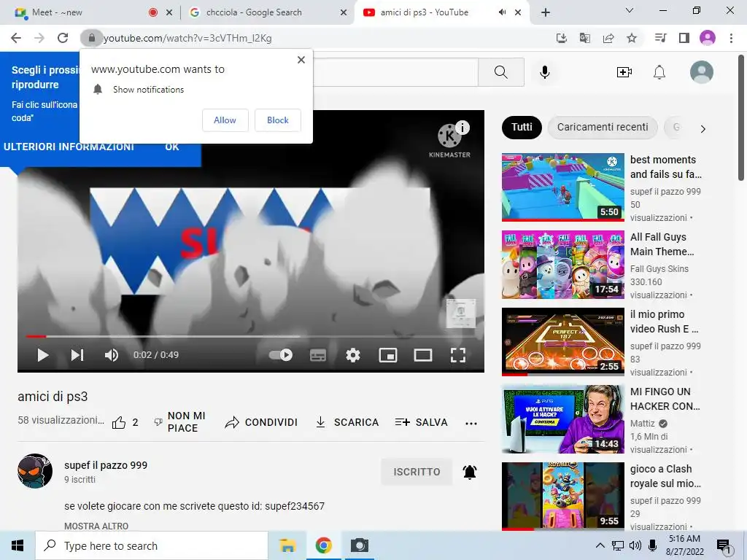This screenshot has width=747, height=560.
Task: Open the Chrome three-dot menu
Action: coord(731,38)
